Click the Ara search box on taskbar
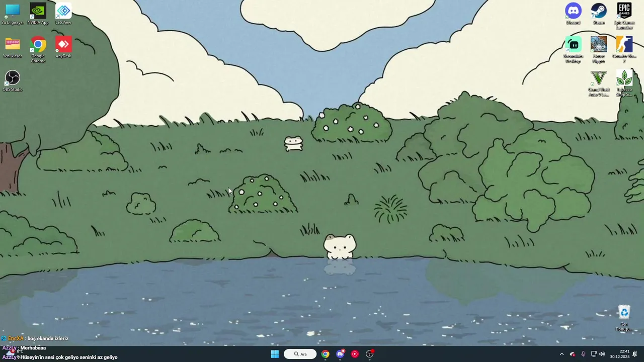This screenshot has width=644, height=362. [300, 354]
